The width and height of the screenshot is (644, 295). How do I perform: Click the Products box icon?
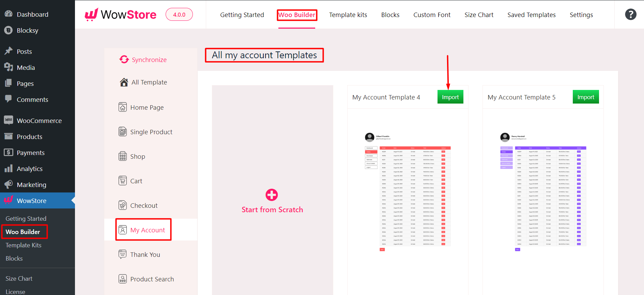[9, 136]
